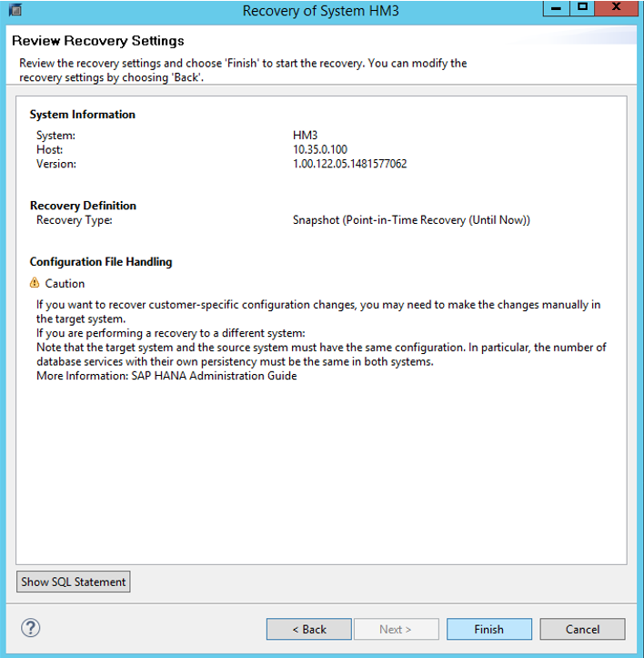Minimize the Recovery of System HM3 window
644x658 pixels.
pyautogui.click(x=557, y=8)
